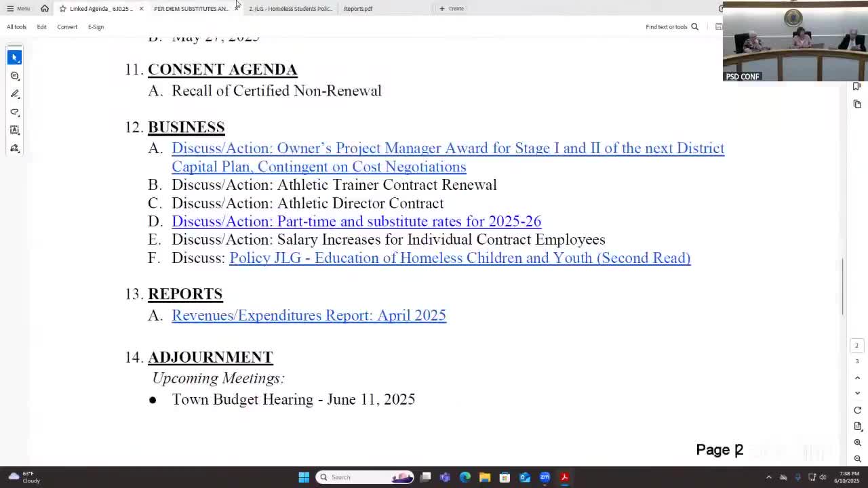
Task: Open Microsoft Store from taskbar
Action: coord(505,477)
